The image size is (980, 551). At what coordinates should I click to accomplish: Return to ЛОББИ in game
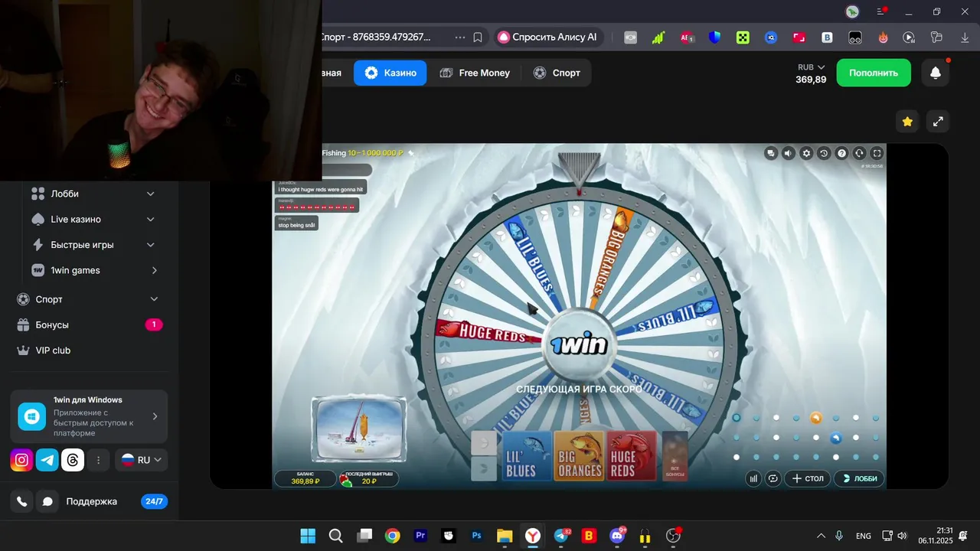[x=859, y=478]
